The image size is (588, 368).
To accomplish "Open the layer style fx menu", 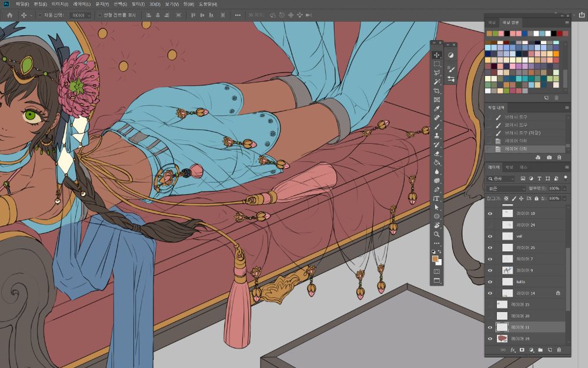I will (x=513, y=350).
